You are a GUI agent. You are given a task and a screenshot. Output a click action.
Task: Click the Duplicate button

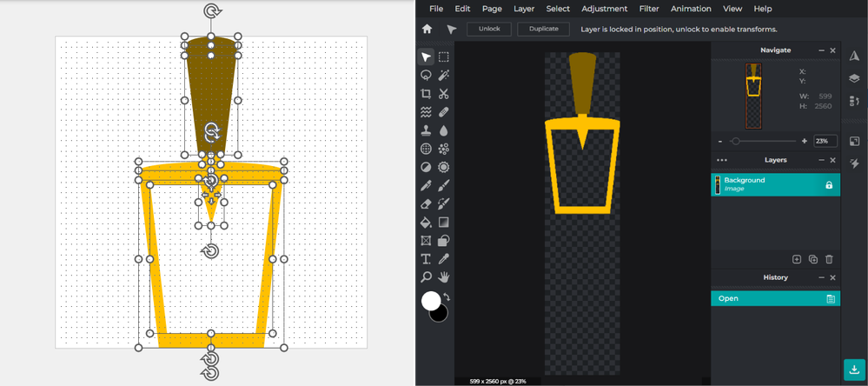click(x=544, y=29)
